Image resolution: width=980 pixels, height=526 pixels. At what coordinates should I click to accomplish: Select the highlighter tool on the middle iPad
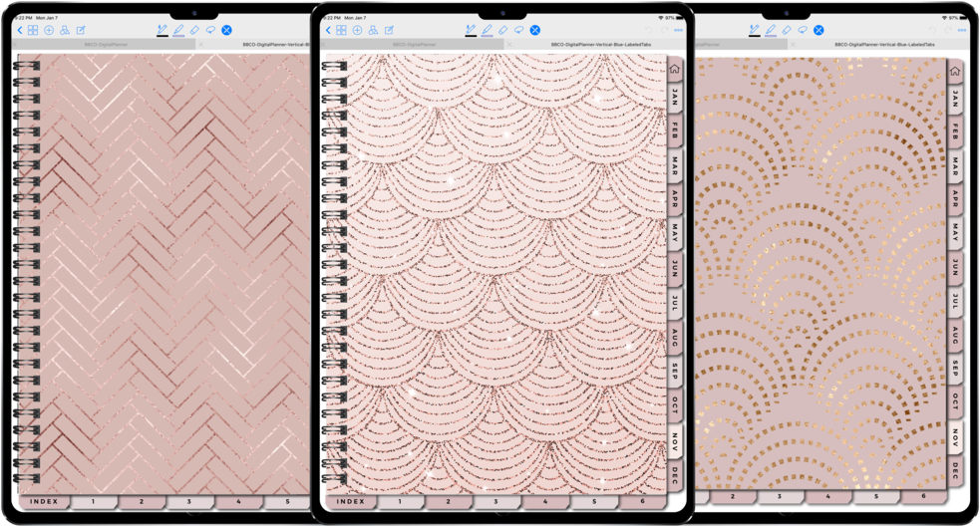point(487,31)
